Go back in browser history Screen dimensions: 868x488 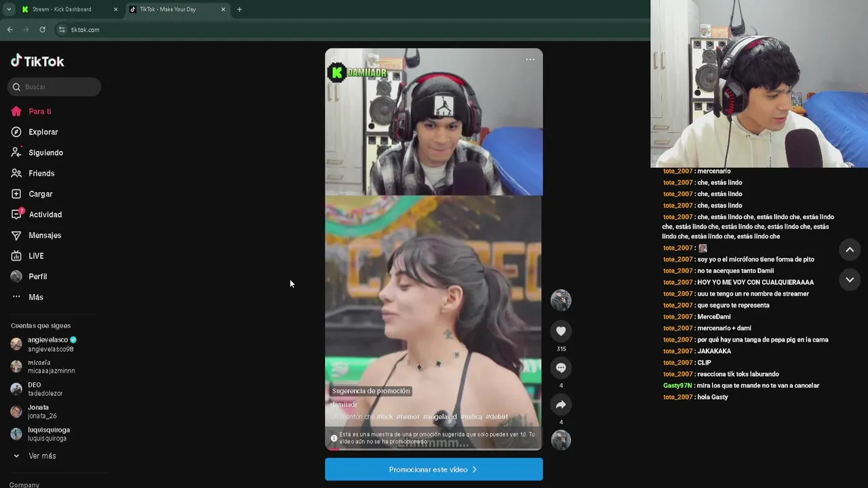click(x=9, y=30)
